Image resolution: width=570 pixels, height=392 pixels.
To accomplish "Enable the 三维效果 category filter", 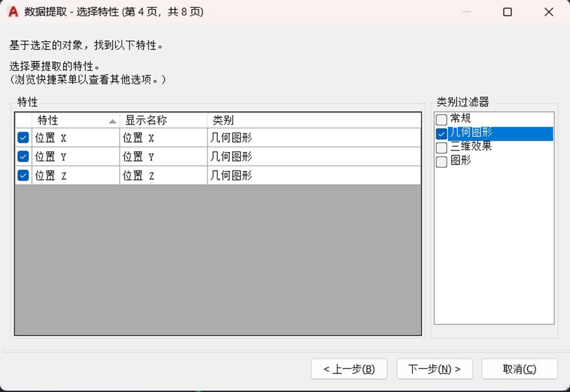I will click(441, 148).
